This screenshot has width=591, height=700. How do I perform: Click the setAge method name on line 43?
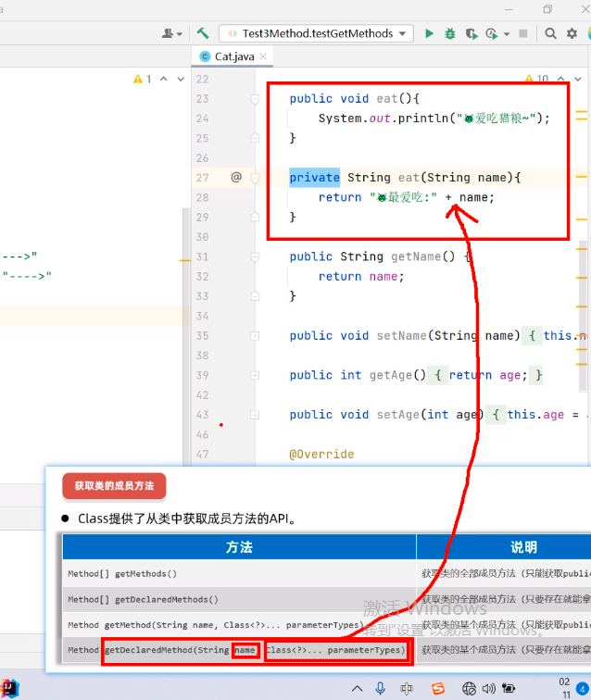pyautogui.click(x=398, y=415)
